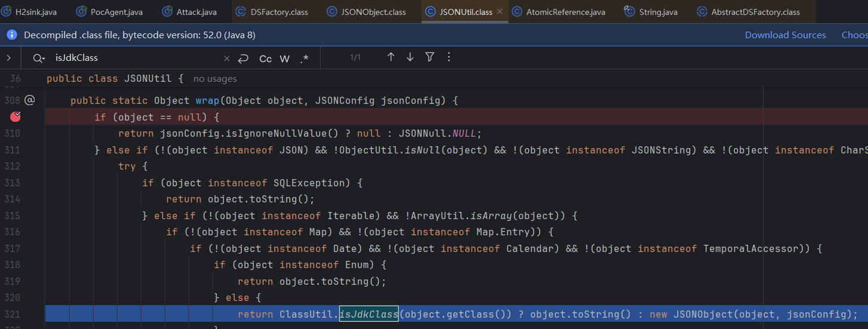Image resolution: width=868 pixels, height=329 pixels.
Task: Open the Attack.java tab
Action: coord(190,11)
